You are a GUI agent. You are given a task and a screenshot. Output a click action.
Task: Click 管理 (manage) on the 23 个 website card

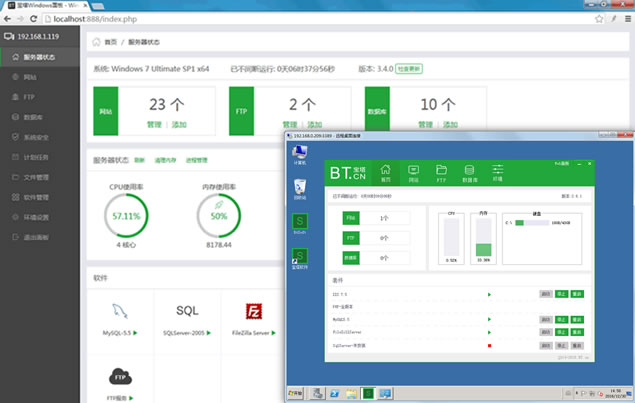tap(154, 125)
